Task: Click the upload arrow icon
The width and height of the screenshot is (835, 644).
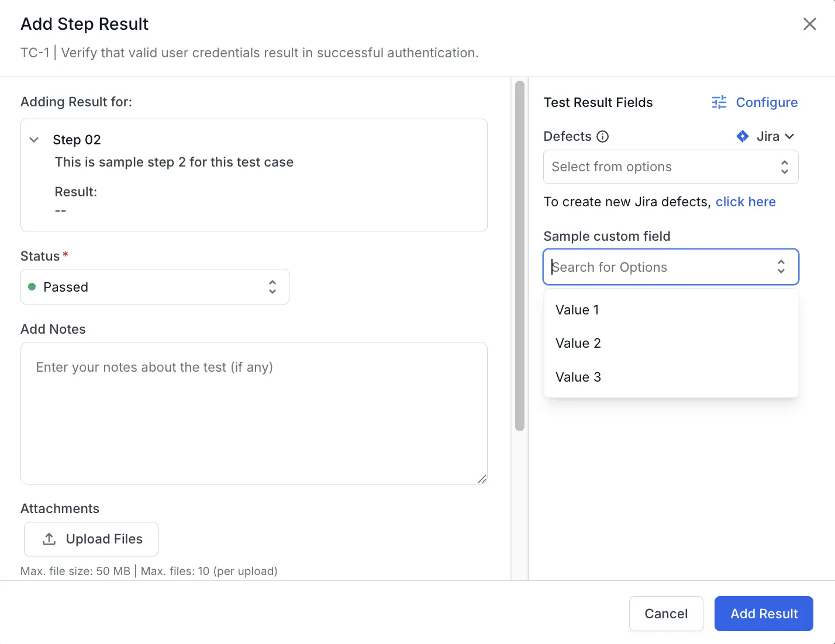Action: 50,539
